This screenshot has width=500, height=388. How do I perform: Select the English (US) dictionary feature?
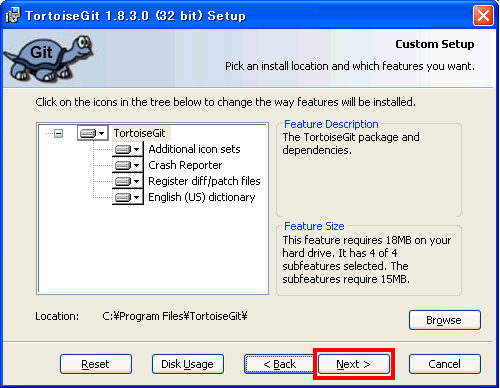point(202,197)
